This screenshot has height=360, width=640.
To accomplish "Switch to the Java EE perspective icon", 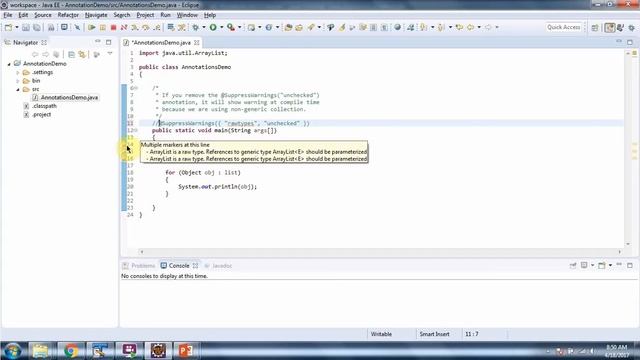I will (609, 27).
